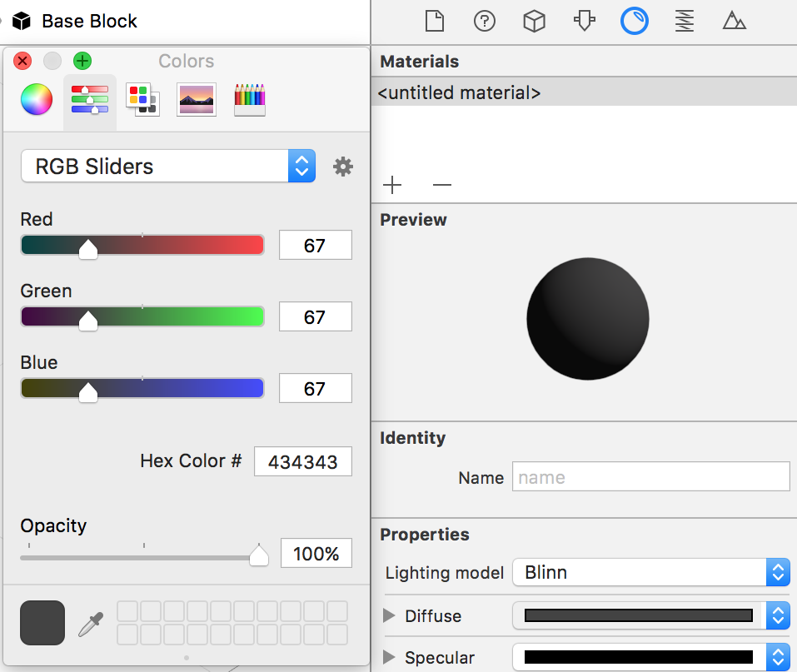The width and height of the screenshot is (797, 672).
Task: Pick a color with the eyedropper
Action: 92,621
